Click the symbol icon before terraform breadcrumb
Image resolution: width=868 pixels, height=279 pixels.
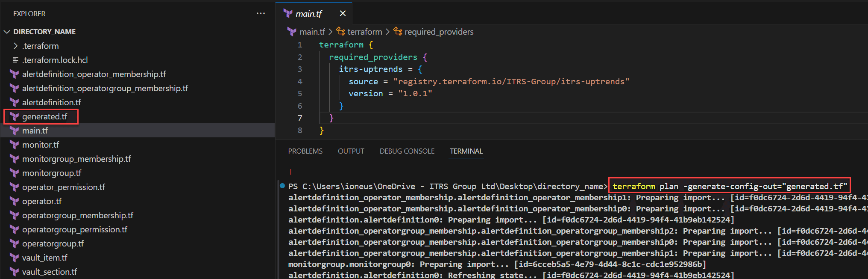[x=340, y=31]
